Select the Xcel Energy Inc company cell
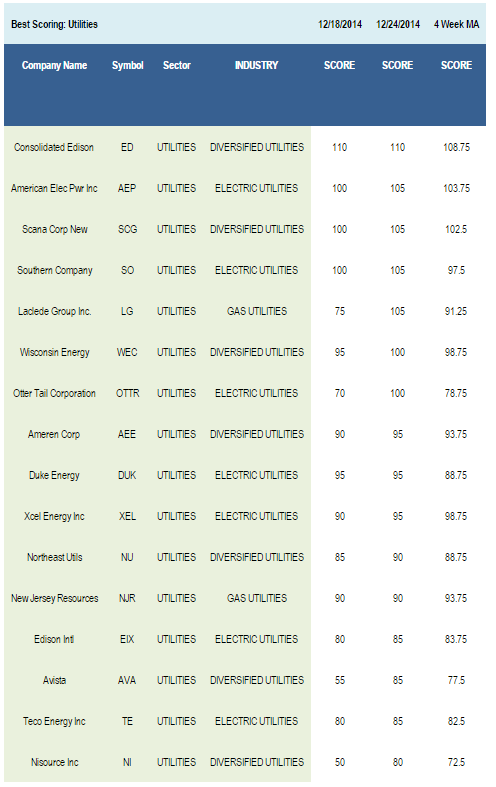This screenshot has height=787, width=496. pos(54,516)
